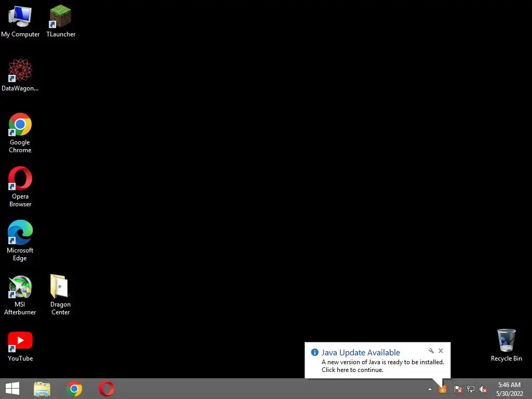
Task: Open the Action Center flag icon
Action: point(458,389)
